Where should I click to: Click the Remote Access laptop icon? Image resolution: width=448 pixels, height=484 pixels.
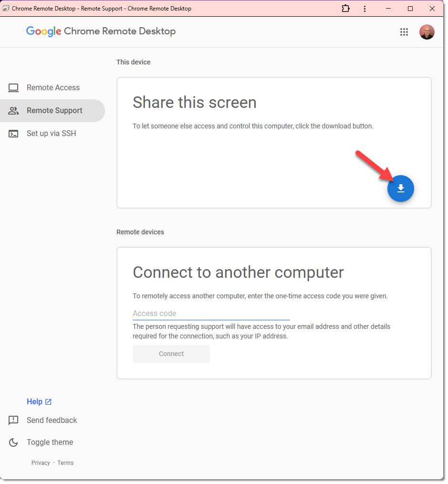click(13, 88)
